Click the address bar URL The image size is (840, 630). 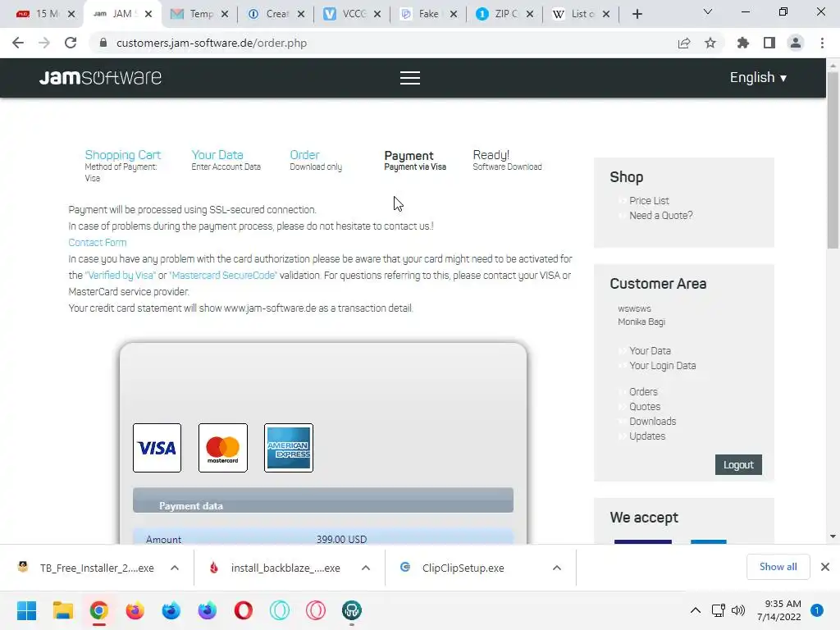point(212,43)
